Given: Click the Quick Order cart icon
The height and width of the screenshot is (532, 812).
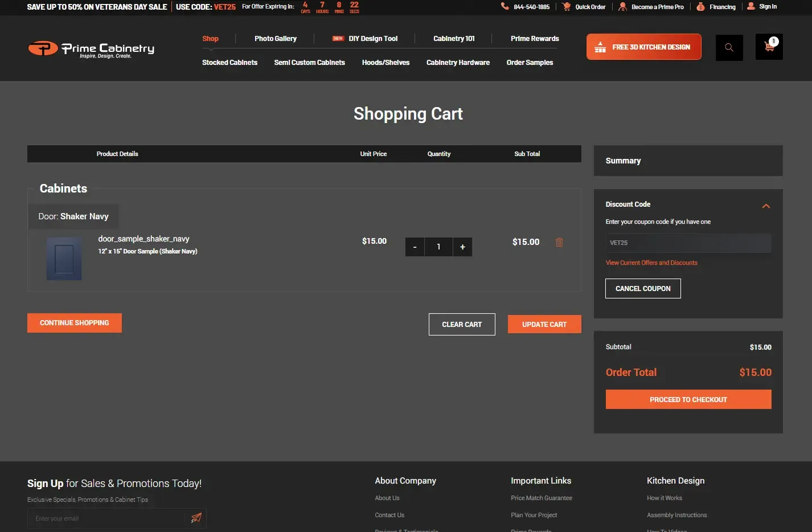Looking at the screenshot, I should pyautogui.click(x=566, y=6).
